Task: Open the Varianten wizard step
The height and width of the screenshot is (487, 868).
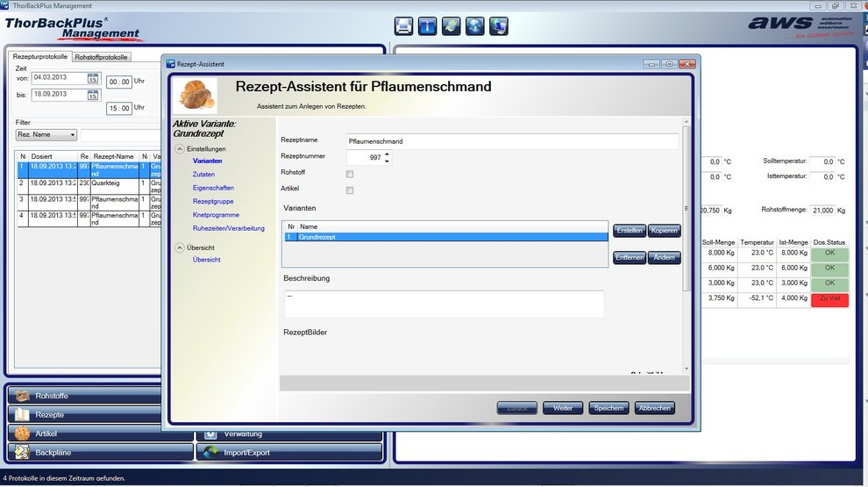Action: pyautogui.click(x=207, y=161)
